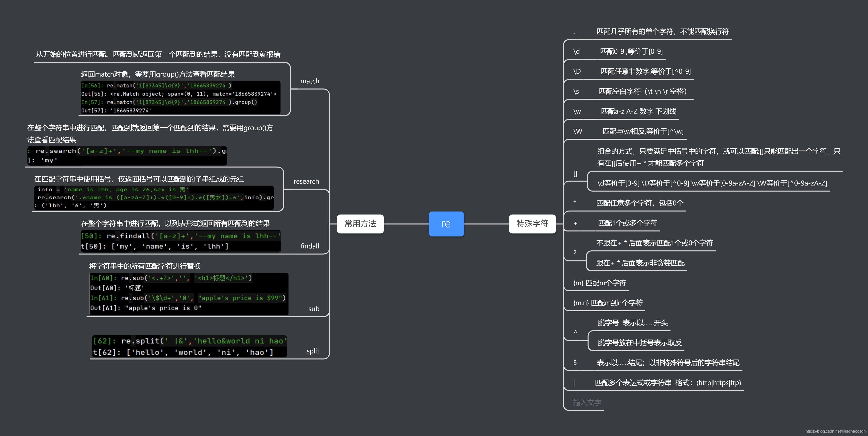Click the '\d' node label

coord(577,52)
